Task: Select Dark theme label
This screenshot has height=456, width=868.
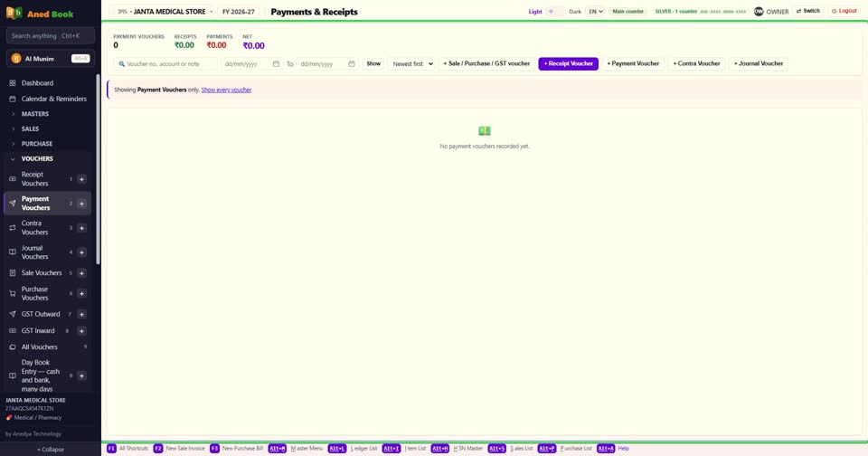Action: pyautogui.click(x=575, y=12)
